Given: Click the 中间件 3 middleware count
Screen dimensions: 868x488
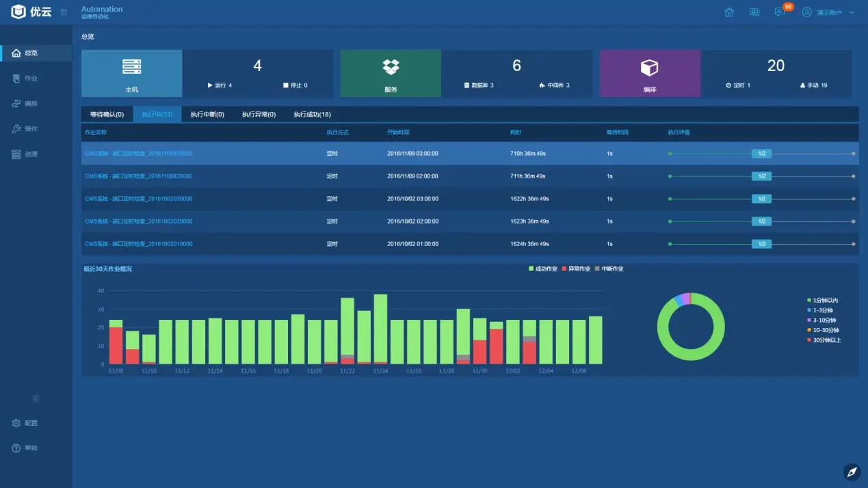Looking at the screenshot, I should tap(554, 85).
